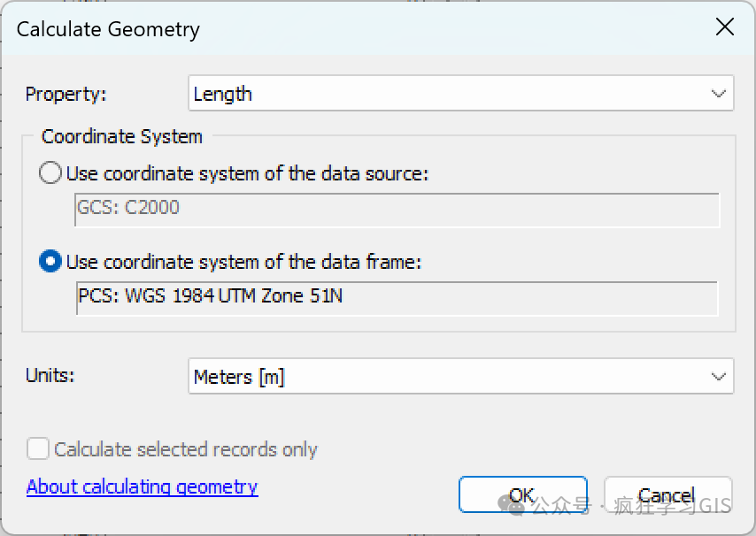Expand the Property dropdown arrow

click(x=719, y=94)
